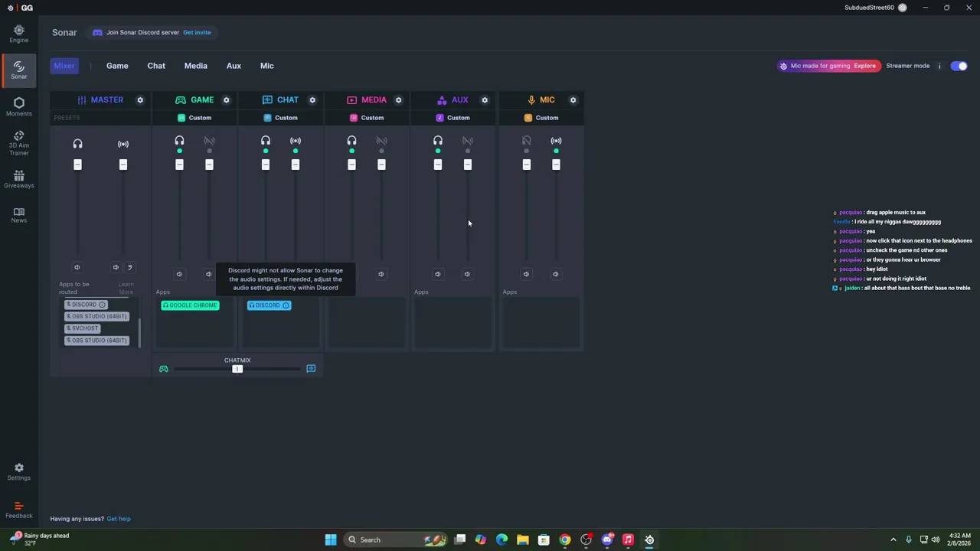This screenshot has width=980, height=551.
Task: Click the apps-to-be-routed list scrollbar
Action: [139, 331]
